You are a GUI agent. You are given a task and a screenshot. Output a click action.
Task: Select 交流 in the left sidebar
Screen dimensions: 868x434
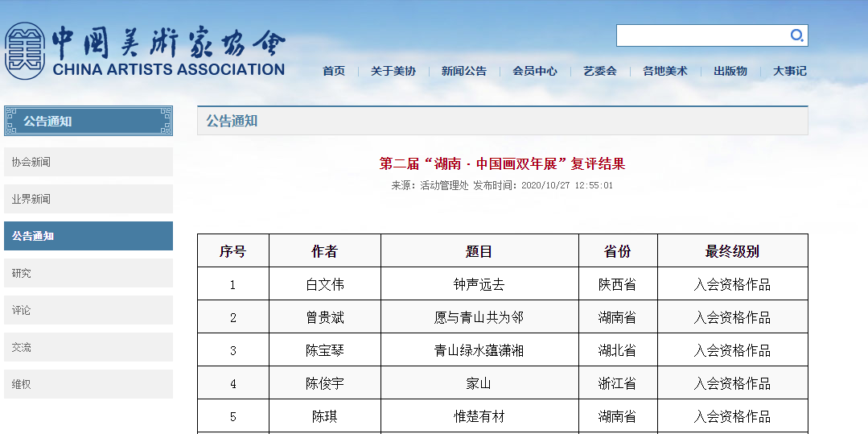click(x=88, y=347)
